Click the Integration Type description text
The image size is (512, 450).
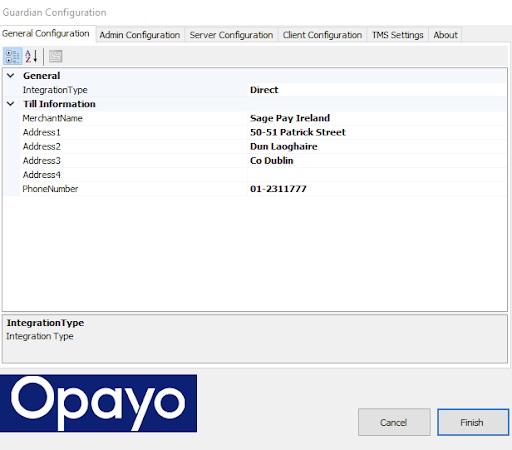pos(40,336)
